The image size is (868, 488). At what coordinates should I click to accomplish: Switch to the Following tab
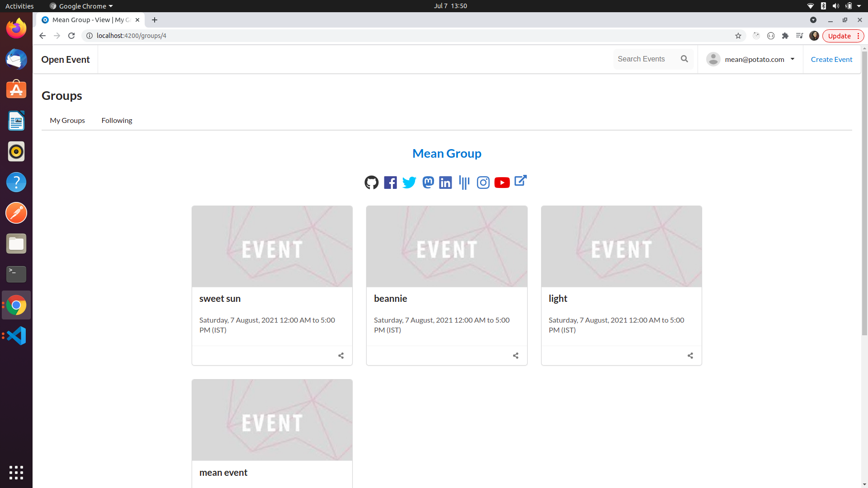(x=117, y=121)
